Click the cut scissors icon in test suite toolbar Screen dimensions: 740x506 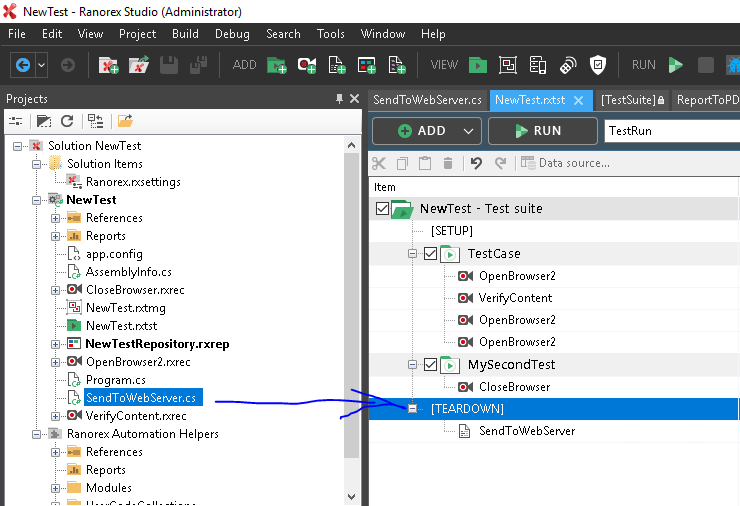378,163
